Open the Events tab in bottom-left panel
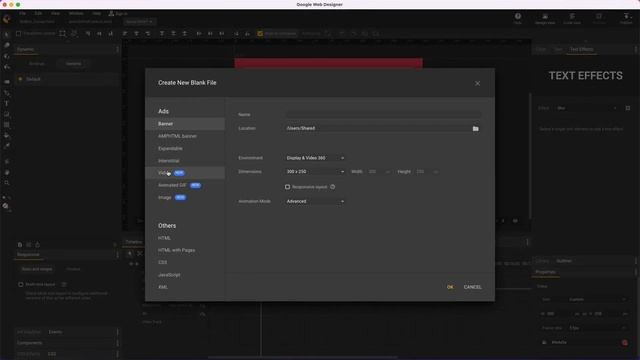 (x=55, y=332)
